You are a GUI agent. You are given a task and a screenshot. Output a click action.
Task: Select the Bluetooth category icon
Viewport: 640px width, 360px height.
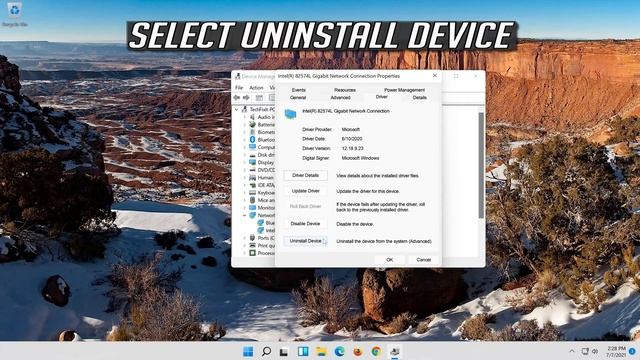coord(253,140)
